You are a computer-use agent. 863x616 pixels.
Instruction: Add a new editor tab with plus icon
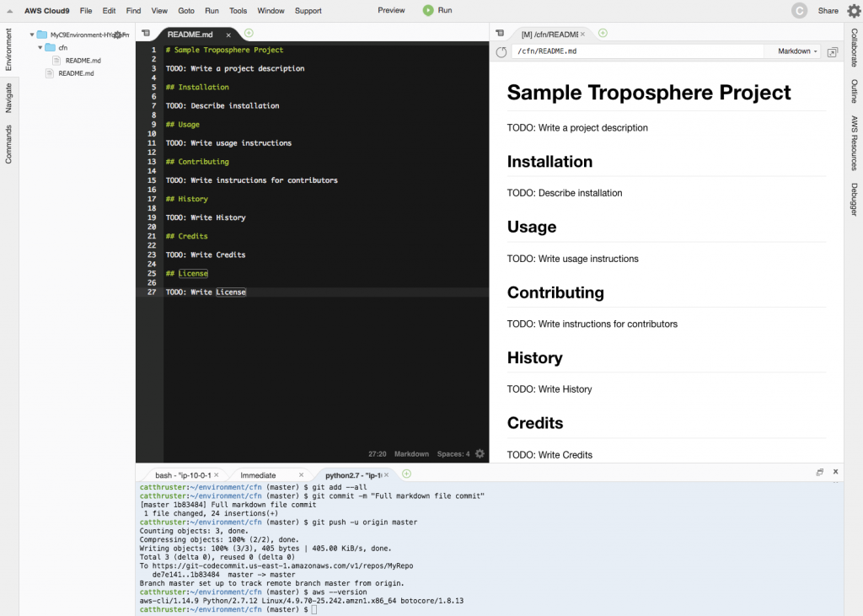249,34
